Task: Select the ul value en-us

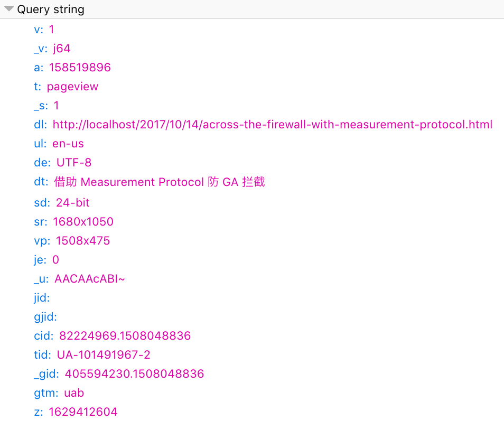Action: point(68,144)
